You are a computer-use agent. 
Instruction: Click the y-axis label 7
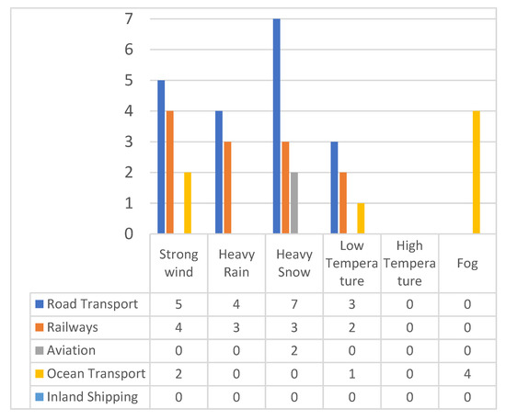[x=129, y=18]
